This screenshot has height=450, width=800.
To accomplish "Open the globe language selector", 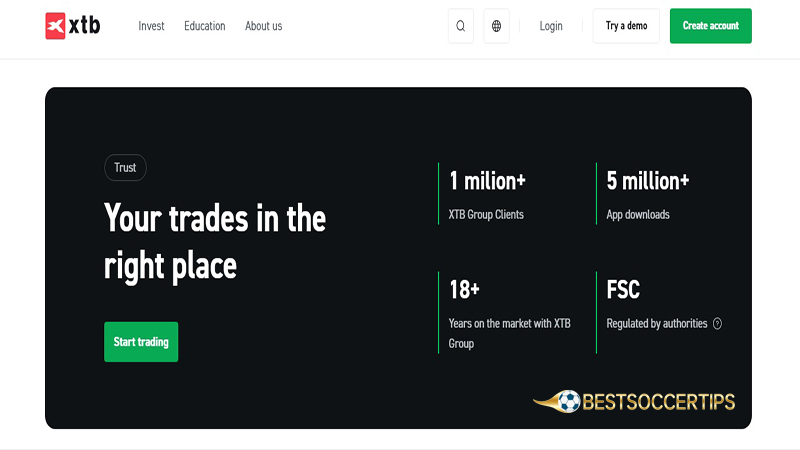I will coord(496,26).
